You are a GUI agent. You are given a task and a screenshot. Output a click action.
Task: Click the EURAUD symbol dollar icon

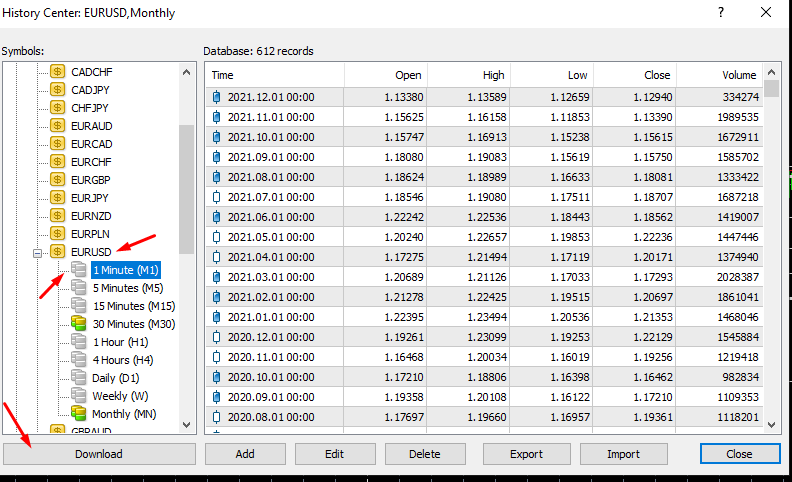pyautogui.click(x=58, y=125)
